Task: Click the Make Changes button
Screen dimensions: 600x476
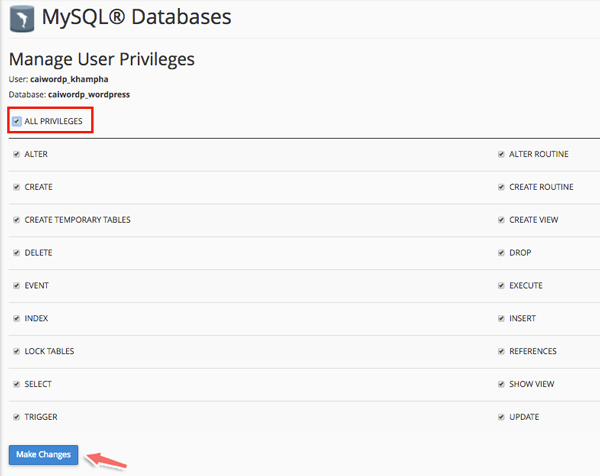Action: pyautogui.click(x=44, y=455)
